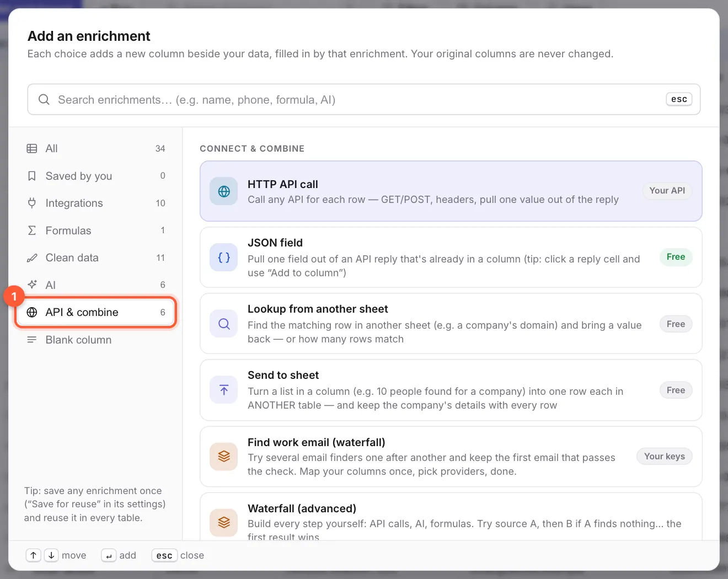Click the Integrations plug icon

(x=32, y=203)
